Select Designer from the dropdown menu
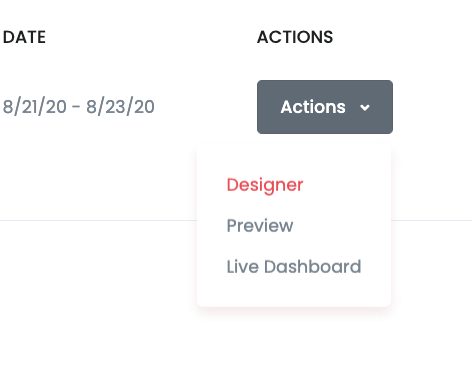The width and height of the screenshot is (472, 366). click(x=265, y=185)
